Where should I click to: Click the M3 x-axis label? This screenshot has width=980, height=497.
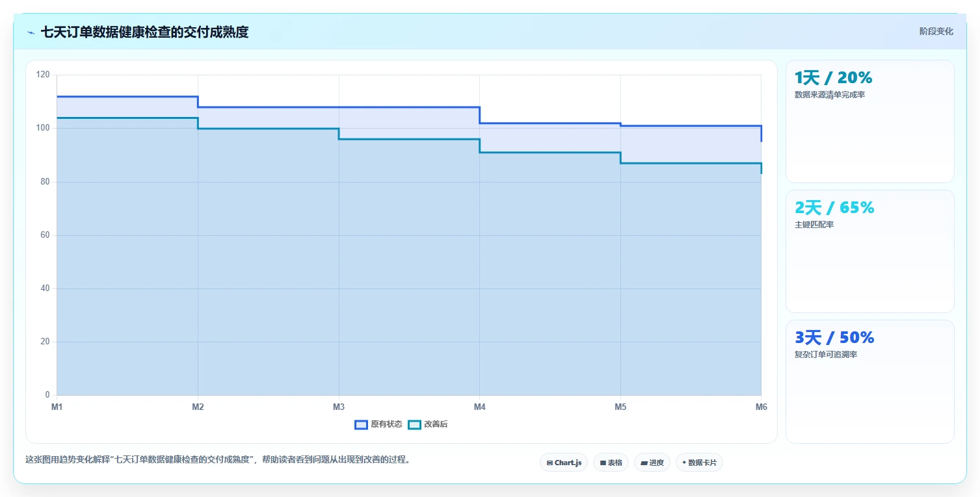click(x=339, y=407)
